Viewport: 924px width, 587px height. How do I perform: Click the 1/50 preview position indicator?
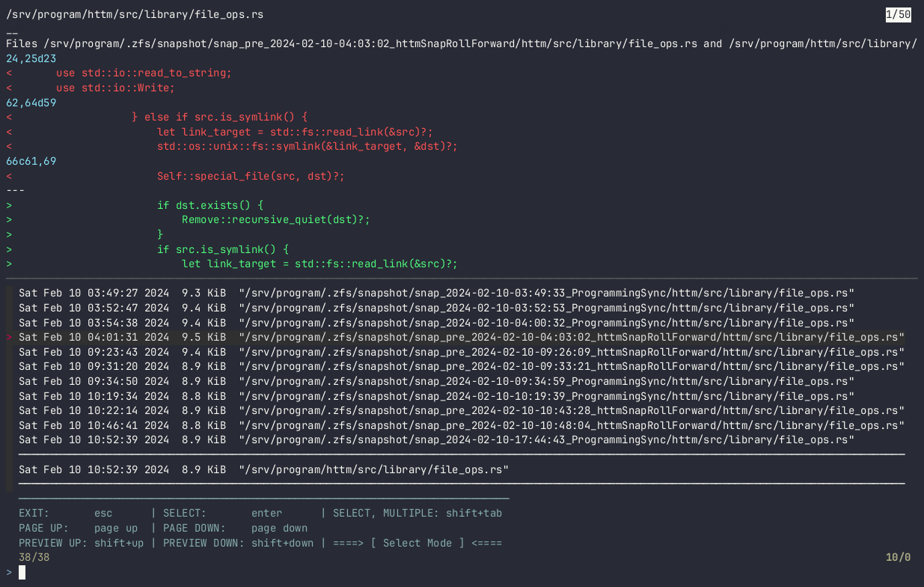coord(898,15)
